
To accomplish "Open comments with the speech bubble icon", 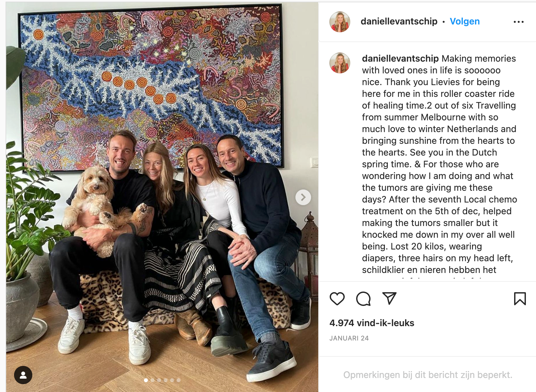I will [x=363, y=298].
